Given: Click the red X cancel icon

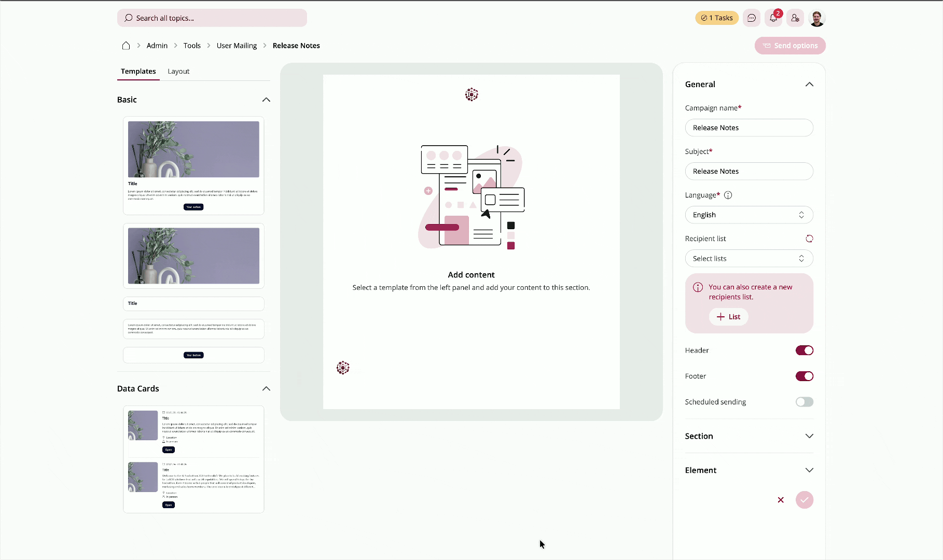Looking at the screenshot, I should coord(781,500).
